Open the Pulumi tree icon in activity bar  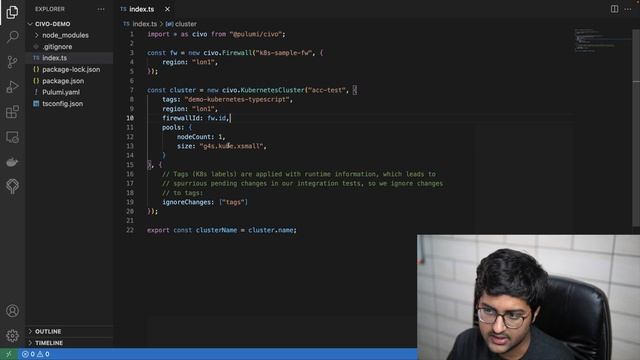[12, 186]
